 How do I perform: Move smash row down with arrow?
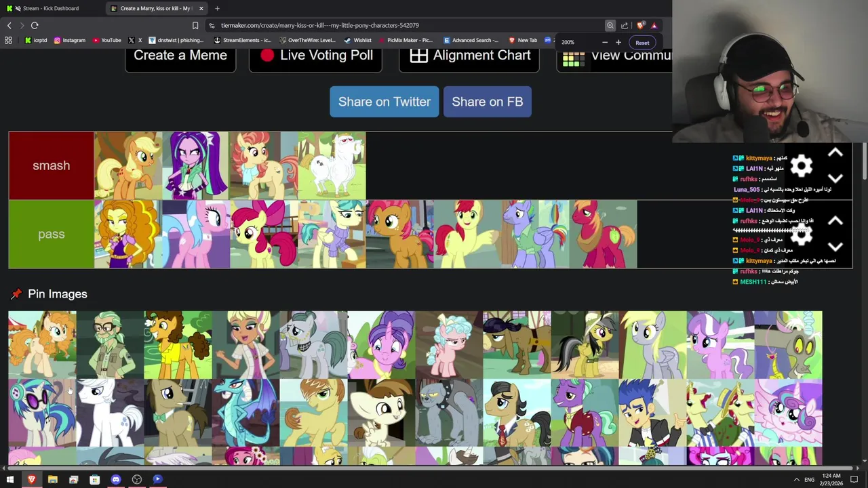835,178
